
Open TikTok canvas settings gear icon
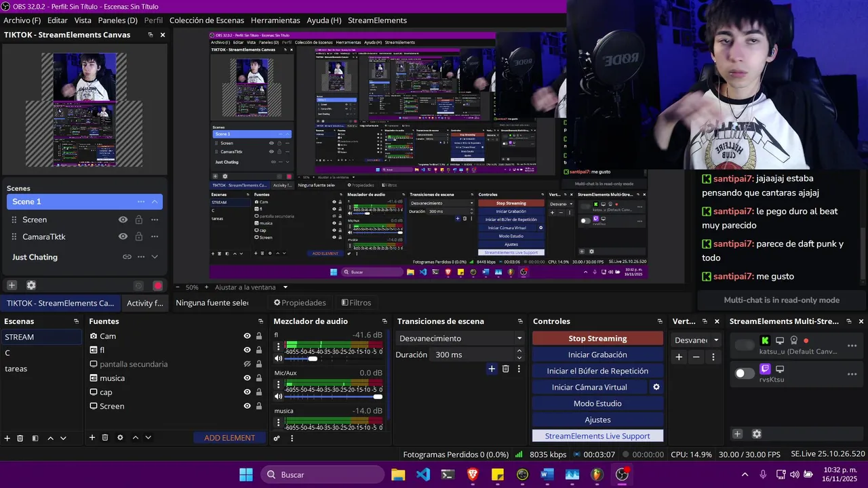pyautogui.click(x=31, y=285)
